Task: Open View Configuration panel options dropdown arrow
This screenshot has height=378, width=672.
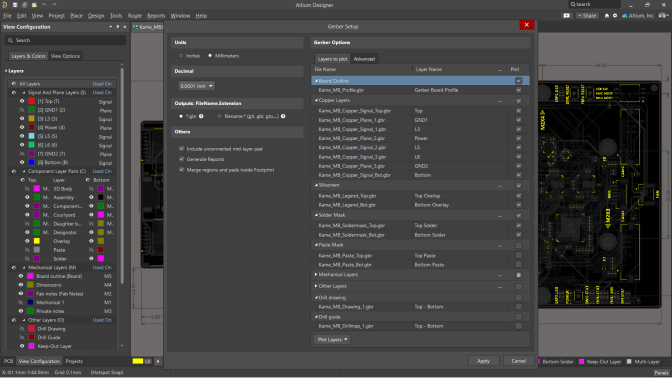Action: tap(111, 27)
